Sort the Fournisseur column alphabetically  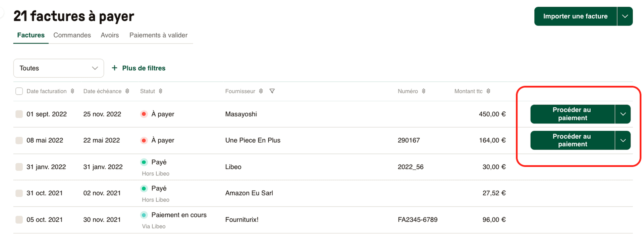[262, 91]
